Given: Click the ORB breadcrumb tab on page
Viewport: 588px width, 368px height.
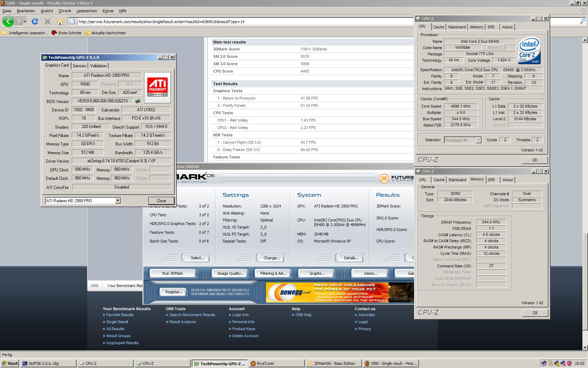Looking at the screenshot, I should click(x=94, y=286).
